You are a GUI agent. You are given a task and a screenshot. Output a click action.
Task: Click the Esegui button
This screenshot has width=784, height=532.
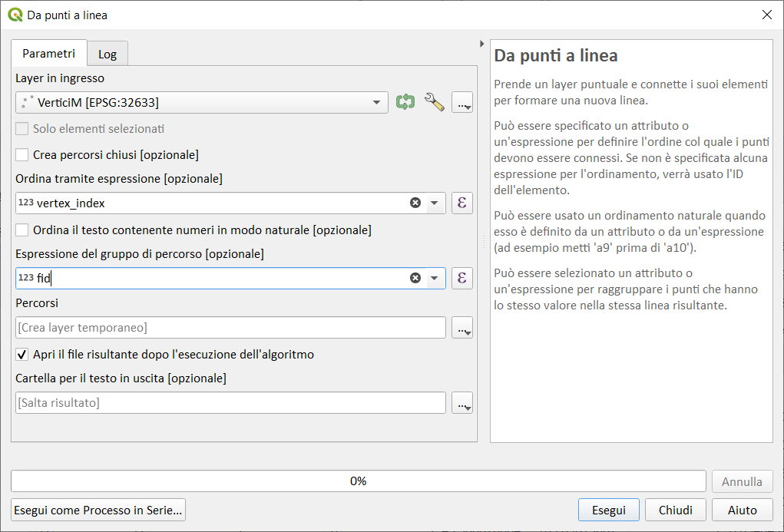point(608,510)
